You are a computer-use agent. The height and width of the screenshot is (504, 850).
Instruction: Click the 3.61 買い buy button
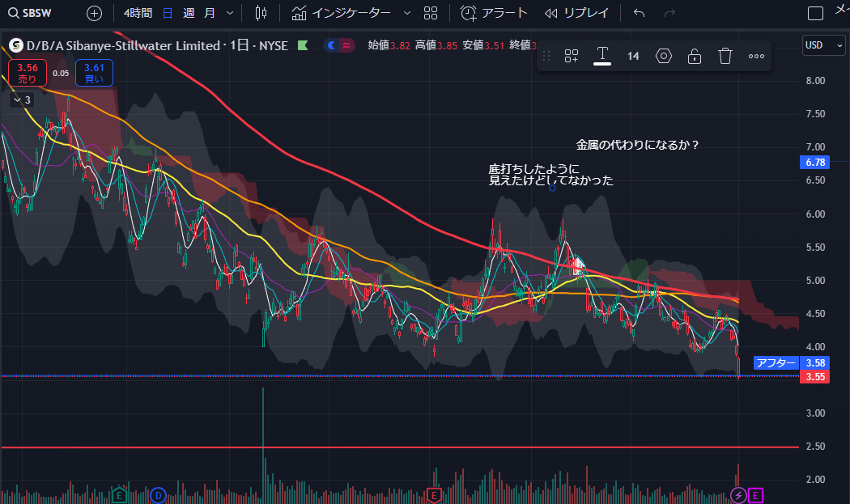coord(95,73)
